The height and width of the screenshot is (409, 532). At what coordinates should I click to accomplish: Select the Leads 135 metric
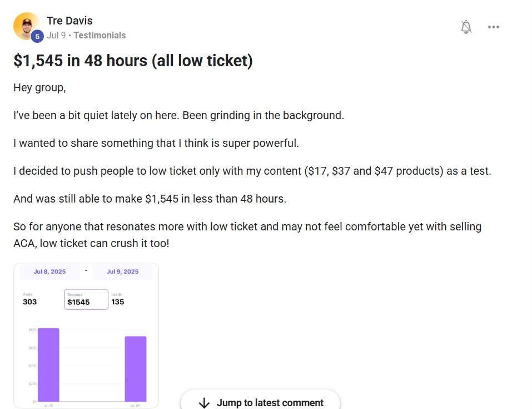pos(118,299)
